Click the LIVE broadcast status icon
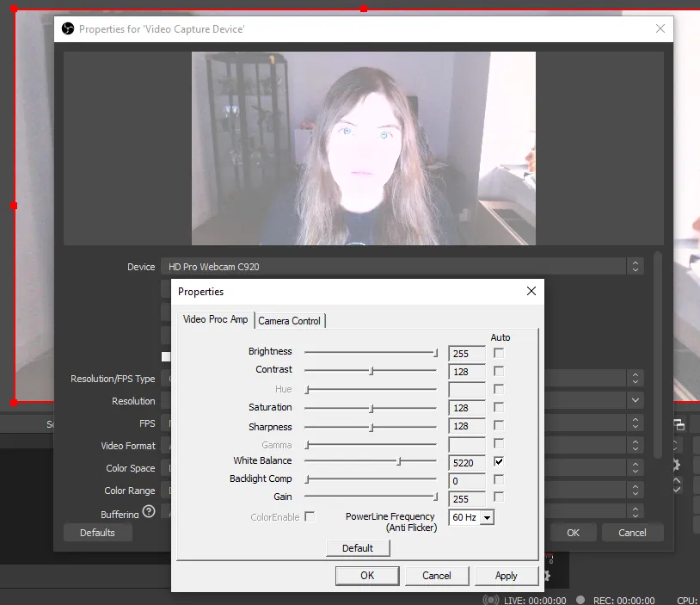 (491, 600)
